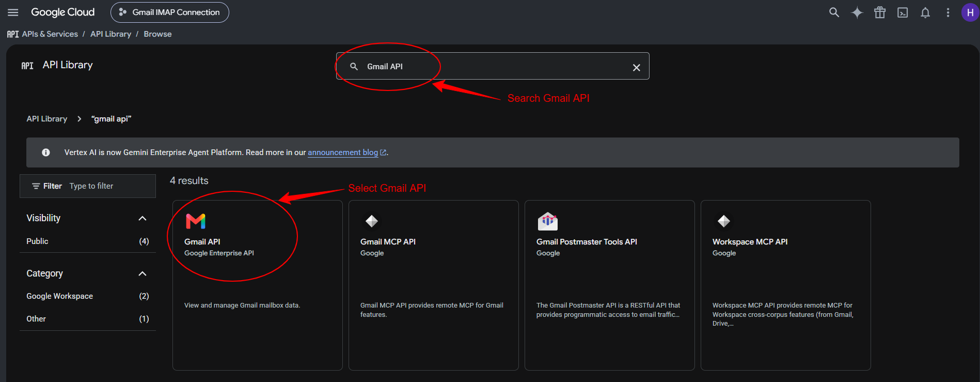Activate the Cloud Shell terminal icon
This screenshot has height=382, width=980.
(903, 12)
